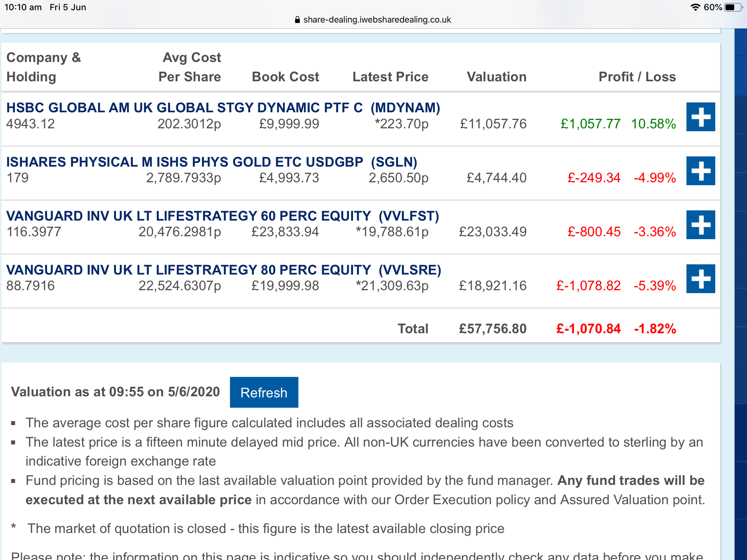This screenshot has width=747, height=560.
Task: Select VVLFST loss percentage -3.36%
Action: 655,232
